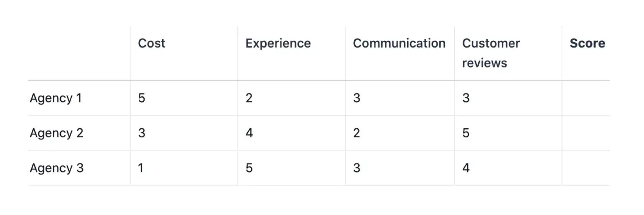The width and height of the screenshot is (644, 215).
Task: Click the empty Score cell for Agency 1
Action: 586,98
